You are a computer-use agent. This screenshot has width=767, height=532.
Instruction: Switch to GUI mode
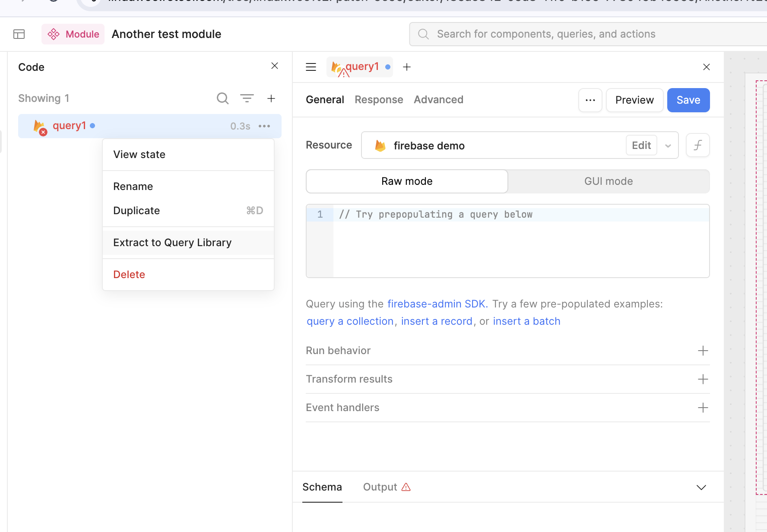point(609,181)
